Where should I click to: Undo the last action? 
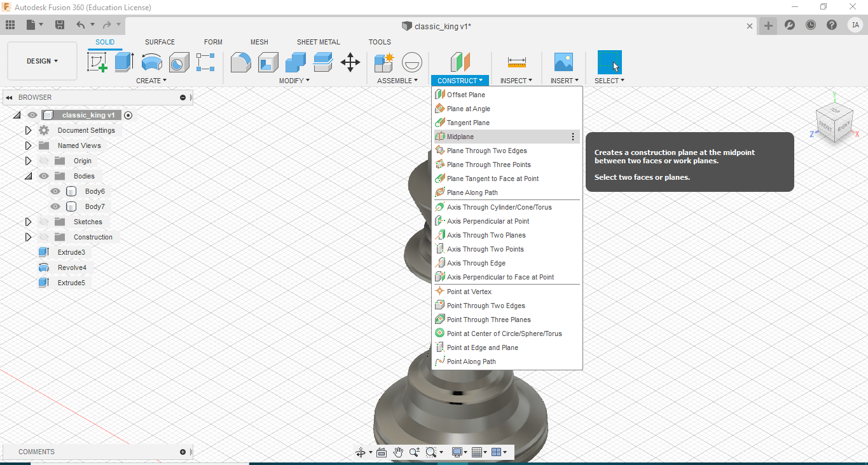pyautogui.click(x=80, y=25)
